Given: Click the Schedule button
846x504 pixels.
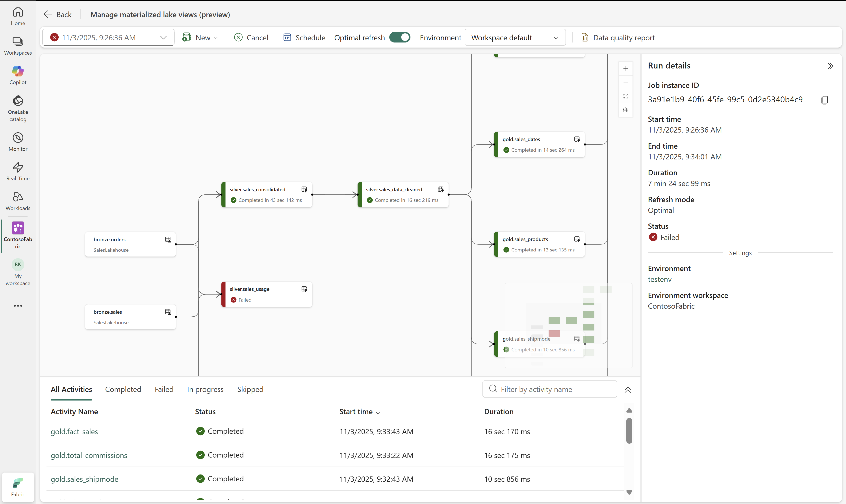Looking at the screenshot, I should 304,37.
